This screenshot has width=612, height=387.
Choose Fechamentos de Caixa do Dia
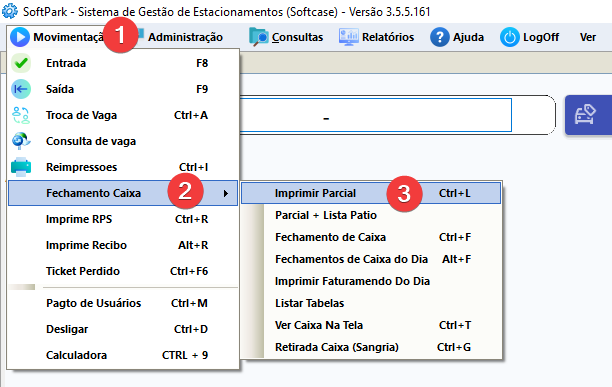tap(371, 259)
